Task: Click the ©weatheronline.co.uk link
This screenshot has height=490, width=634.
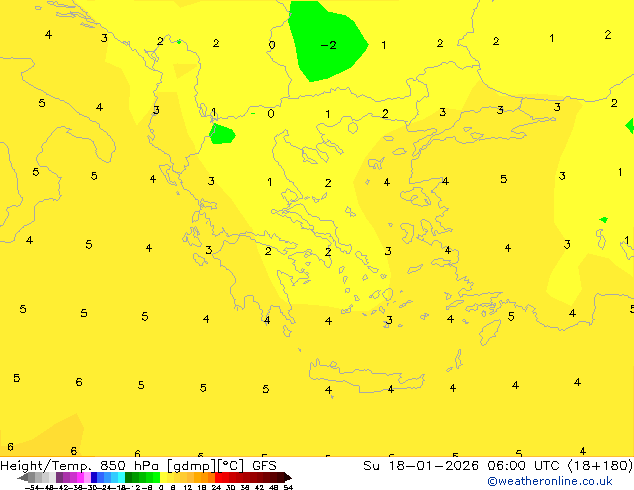Action: (x=549, y=481)
